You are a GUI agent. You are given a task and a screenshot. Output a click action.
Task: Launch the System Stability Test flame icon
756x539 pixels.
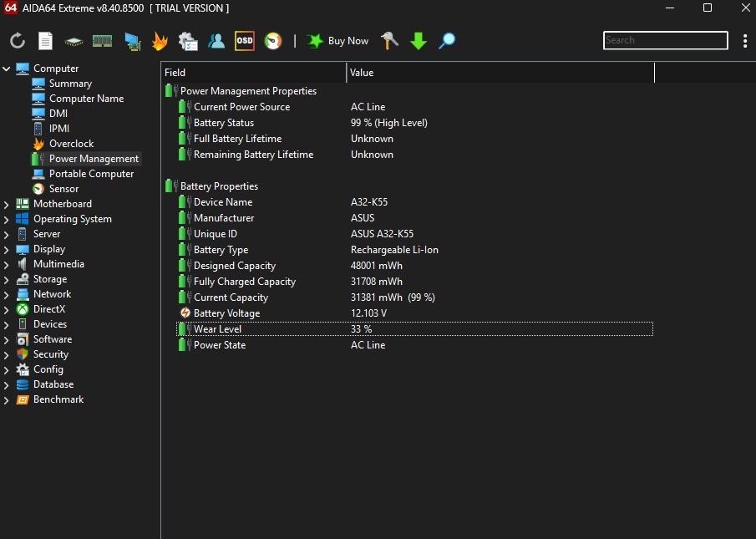[160, 41]
